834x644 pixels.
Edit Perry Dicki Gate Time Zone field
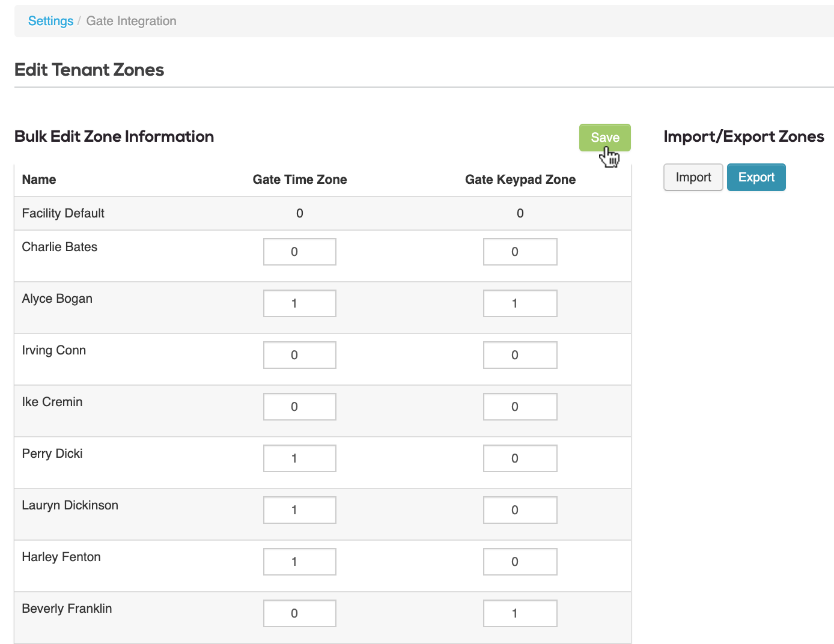click(x=299, y=458)
